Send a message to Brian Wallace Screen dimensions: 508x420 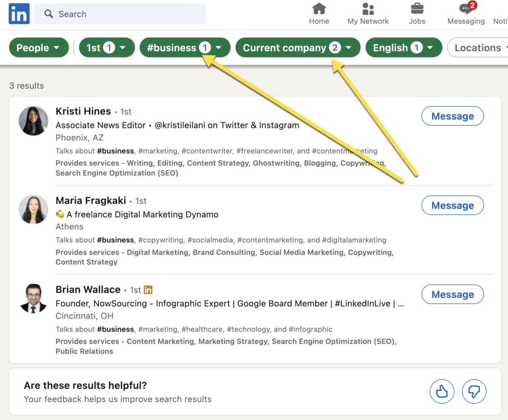tap(452, 294)
